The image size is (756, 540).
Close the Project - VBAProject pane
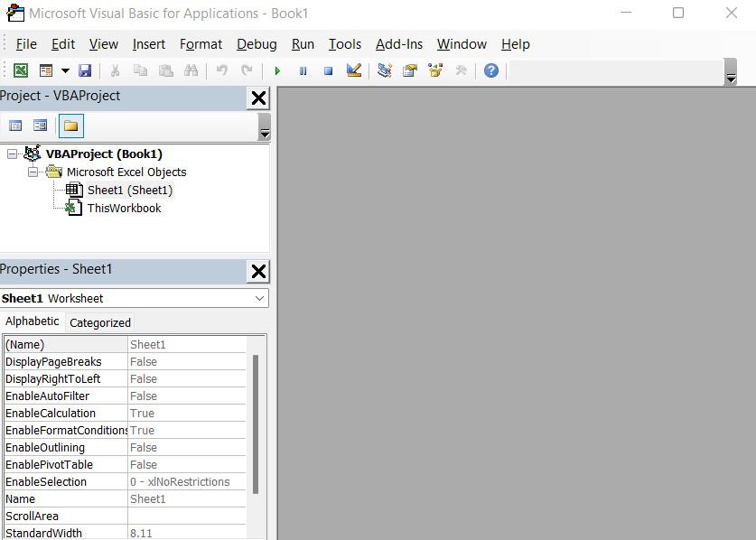coord(258,98)
